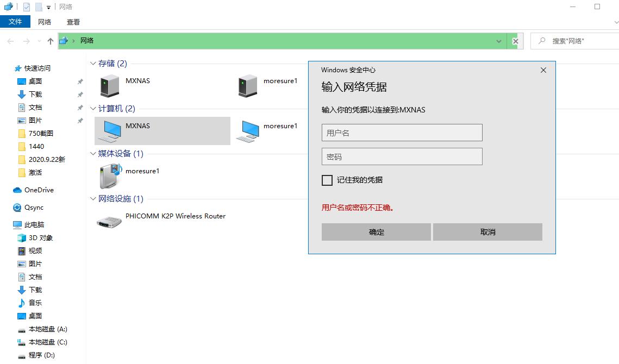Open the PHICOMM K2P Wireless Router icon

(x=109, y=222)
